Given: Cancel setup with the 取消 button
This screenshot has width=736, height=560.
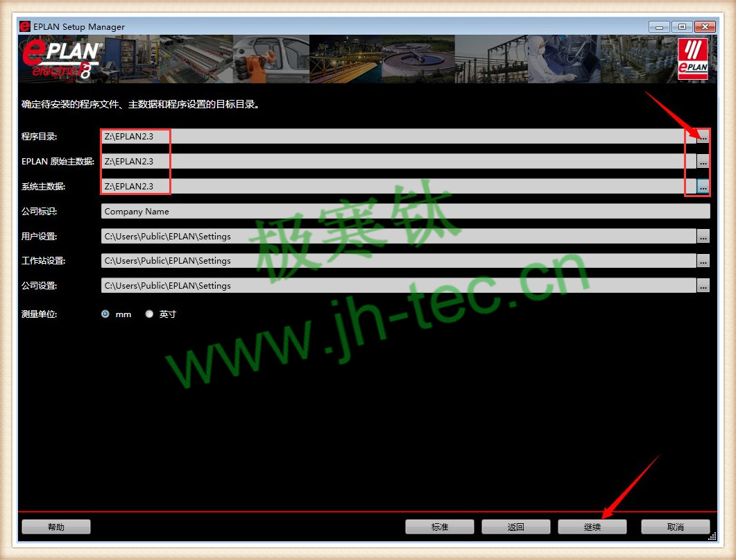Looking at the screenshot, I should (x=676, y=527).
